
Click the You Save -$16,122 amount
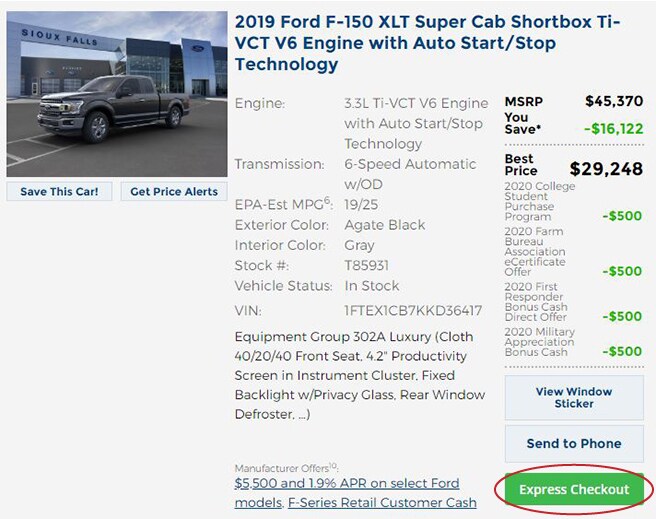pos(614,128)
